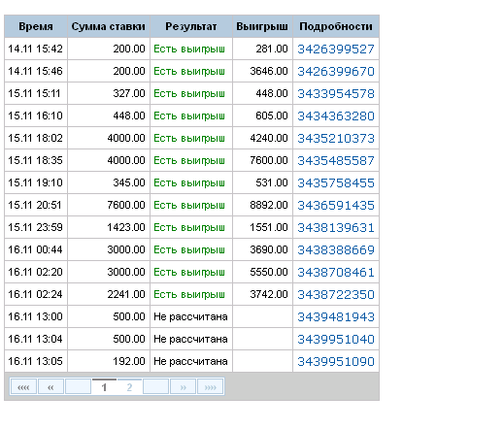The height and width of the screenshot is (429, 504).
Task: Open bet details 3433954578
Action: coord(336,94)
